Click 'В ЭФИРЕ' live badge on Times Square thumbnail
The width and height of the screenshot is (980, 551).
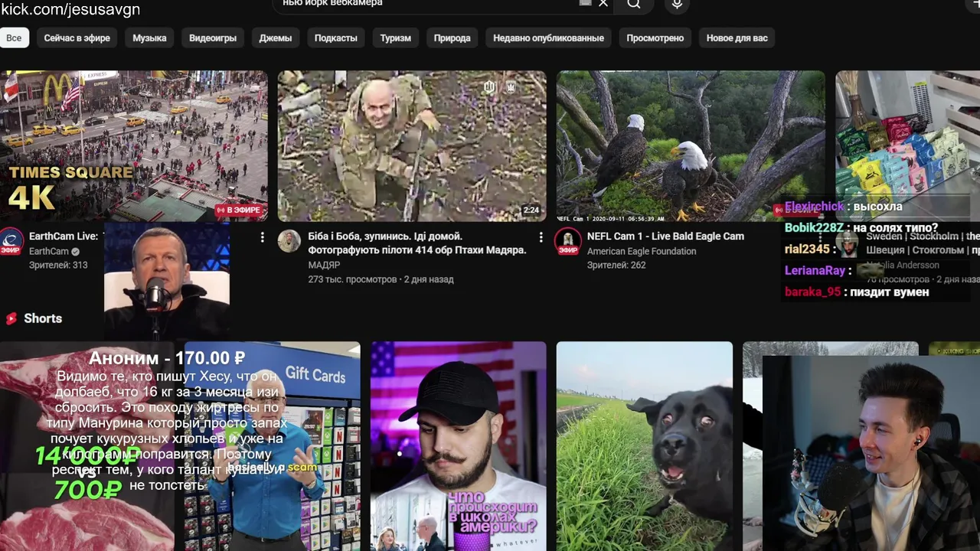point(239,210)
